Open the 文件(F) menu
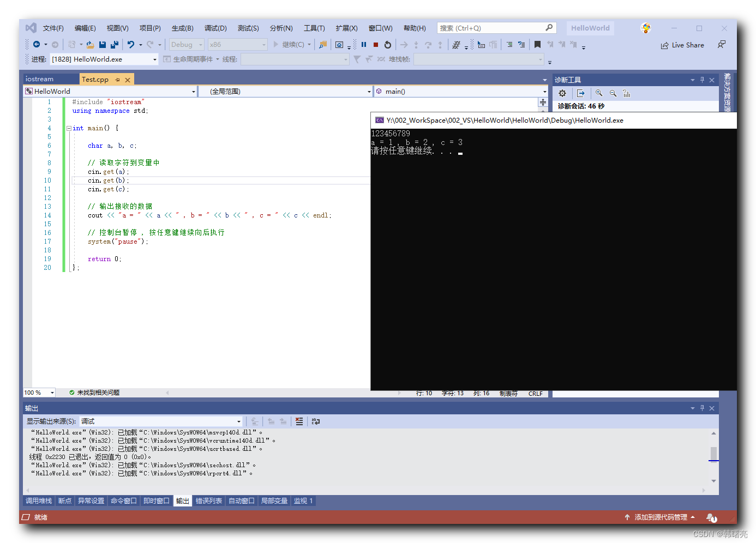Viewport: 756px width, 543px height. 53,28
